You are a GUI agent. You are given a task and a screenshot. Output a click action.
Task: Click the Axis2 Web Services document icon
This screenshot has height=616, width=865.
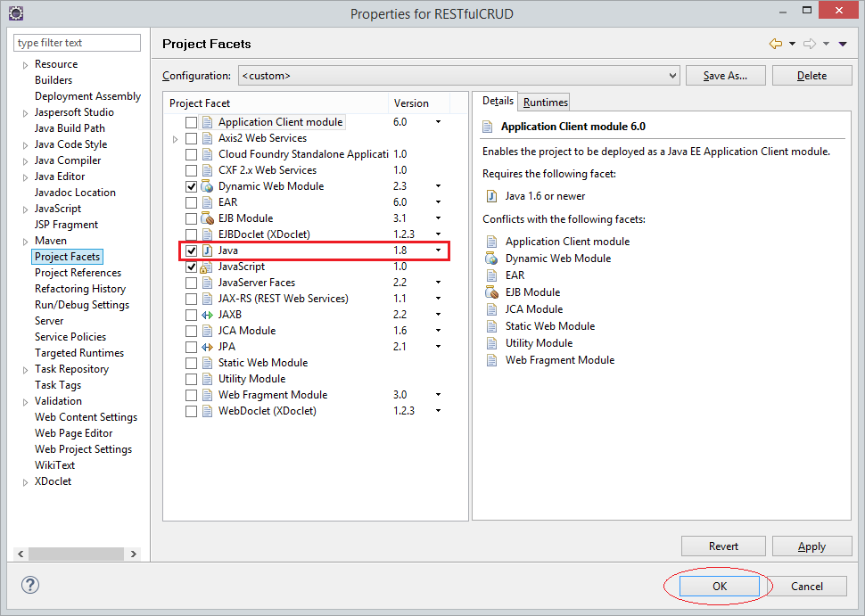click(x=207, y=138)
